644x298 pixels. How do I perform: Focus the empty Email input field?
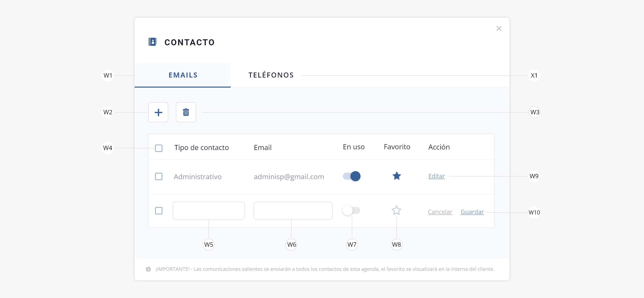293,210
